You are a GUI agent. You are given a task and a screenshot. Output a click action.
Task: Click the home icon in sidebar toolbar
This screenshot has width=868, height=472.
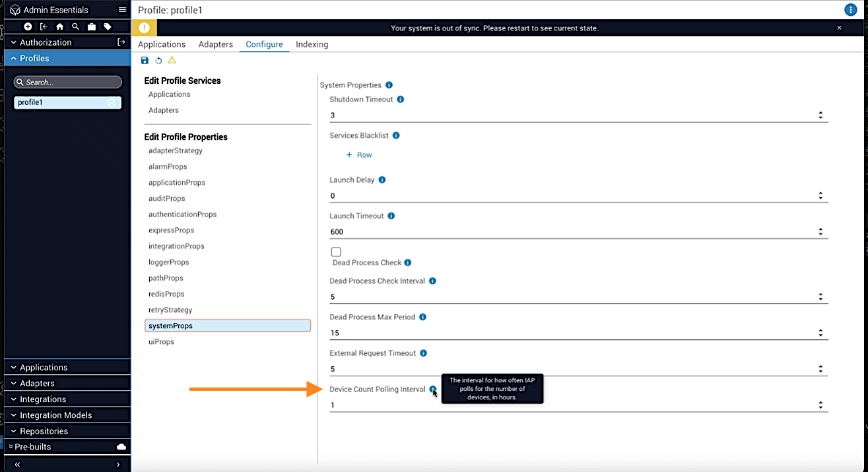[59, 27]
